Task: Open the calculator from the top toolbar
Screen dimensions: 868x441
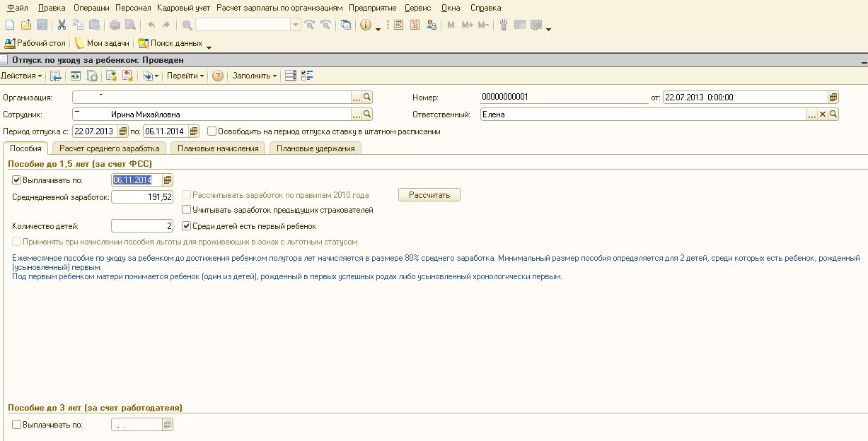Action: pos(399,25)
